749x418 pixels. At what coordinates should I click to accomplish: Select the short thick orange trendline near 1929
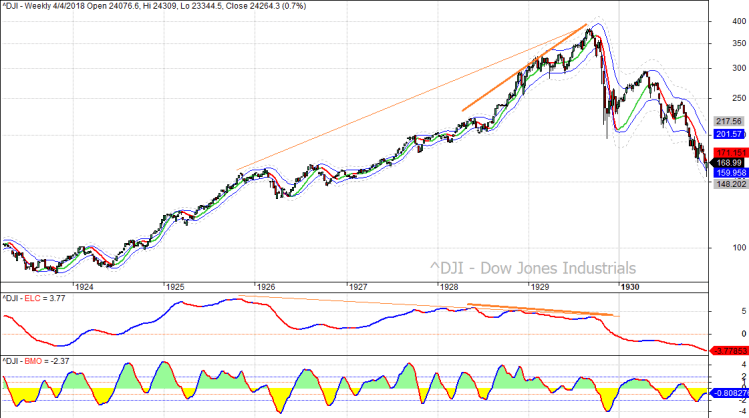500,87
